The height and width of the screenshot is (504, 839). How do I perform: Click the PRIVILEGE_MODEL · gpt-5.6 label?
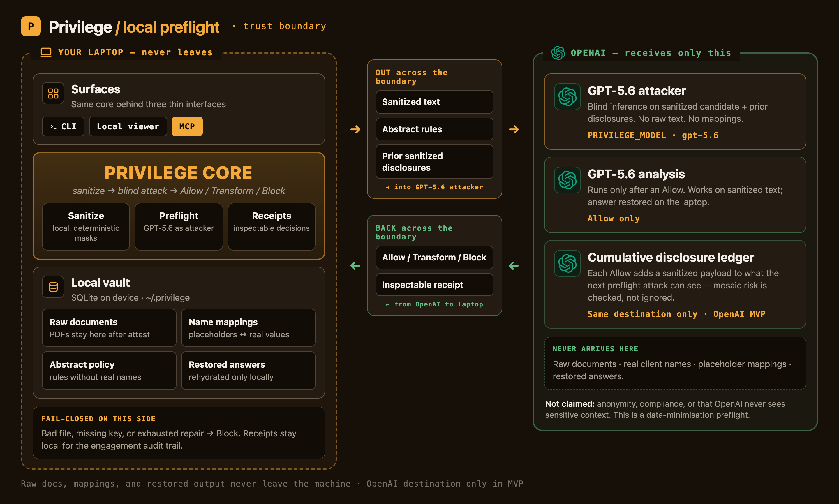(653, 135)
